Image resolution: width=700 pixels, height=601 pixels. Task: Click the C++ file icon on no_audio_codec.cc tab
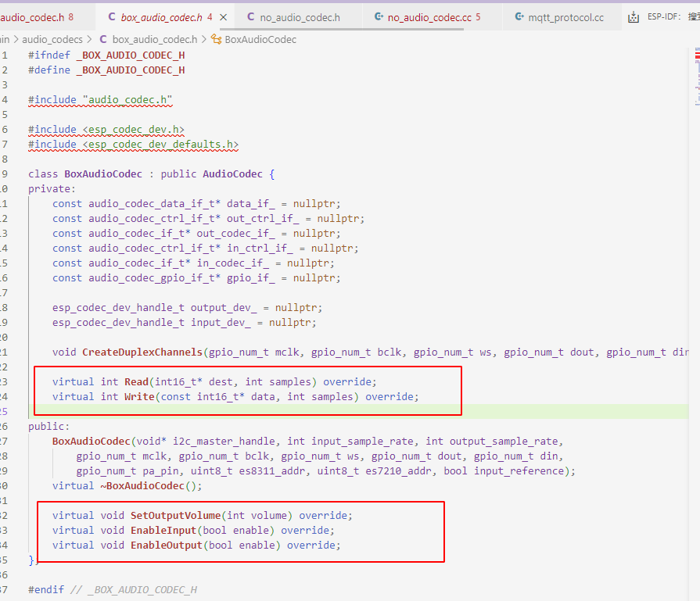(x=379, y=17)
